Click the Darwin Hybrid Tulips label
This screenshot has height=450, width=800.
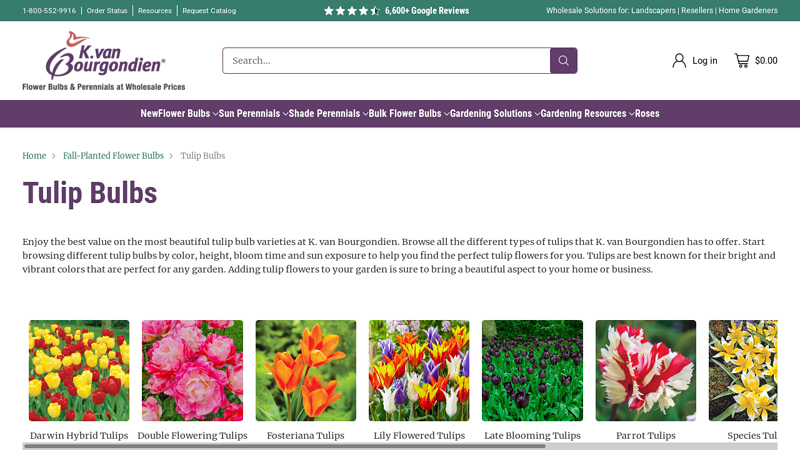coord(79,436)
